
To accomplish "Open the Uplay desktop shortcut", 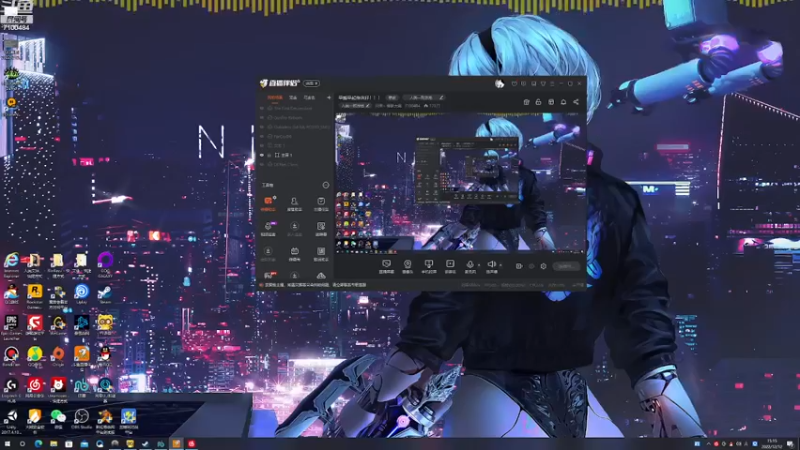I will (x=82, y=295).
